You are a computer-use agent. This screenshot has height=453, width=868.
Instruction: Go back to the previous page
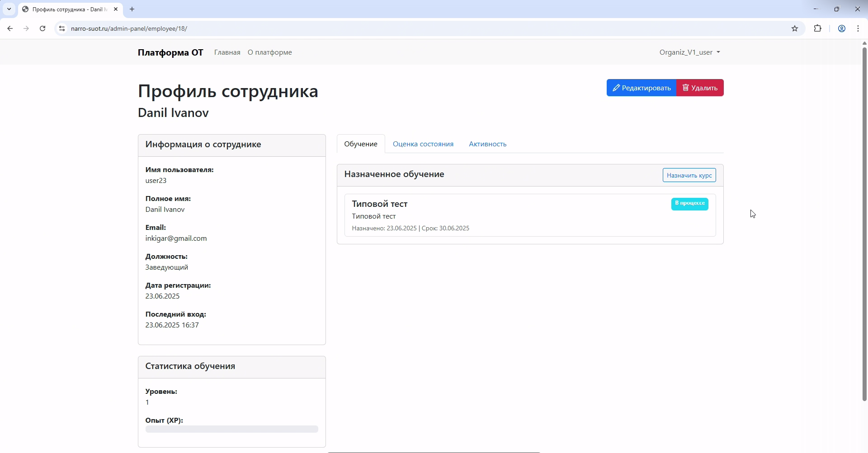10,28
